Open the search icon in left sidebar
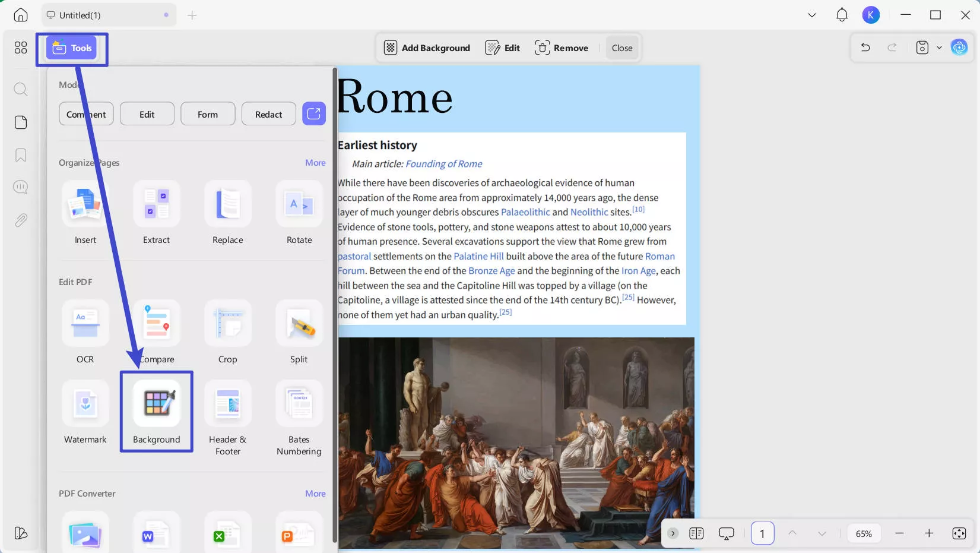 [x=21, y=90]
